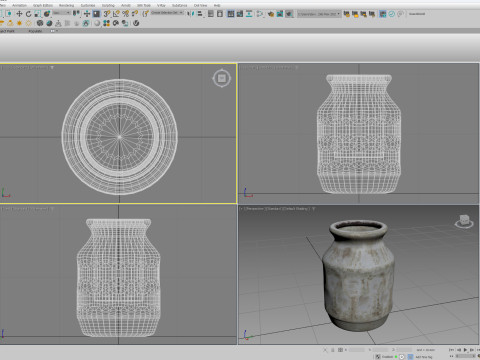Click the first project folder icon
Screen dimensions: 480x360
pyautogui.click(x=347, y=14)
